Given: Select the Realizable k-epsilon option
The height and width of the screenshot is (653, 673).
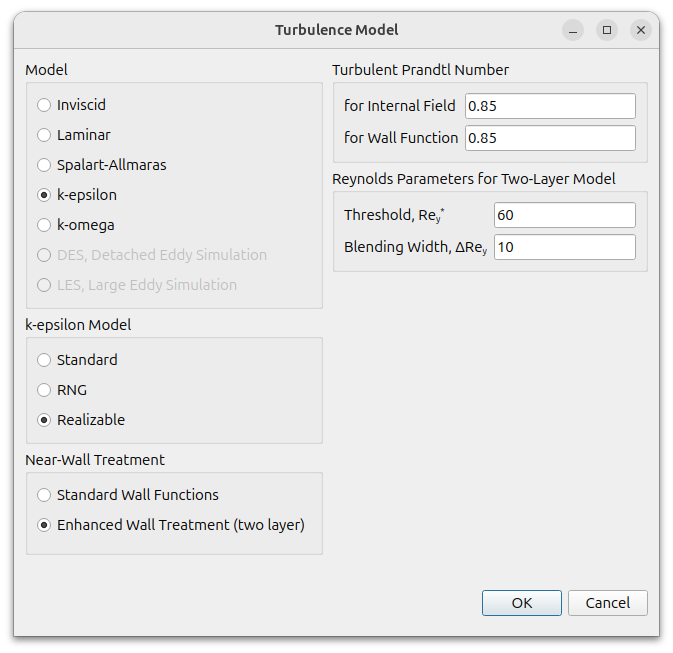Looking at the screenshot, I should pyautogui.click(x=81, y=420).
